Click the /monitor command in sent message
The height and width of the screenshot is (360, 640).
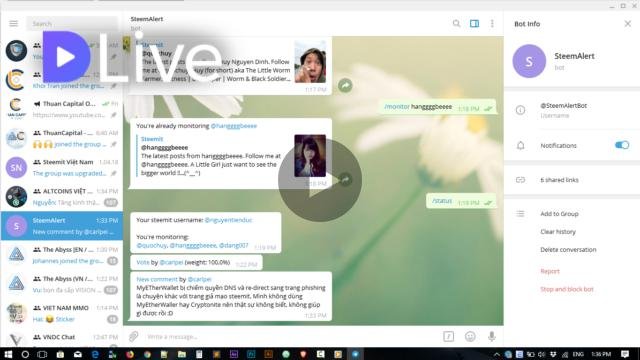pos(397,107)
